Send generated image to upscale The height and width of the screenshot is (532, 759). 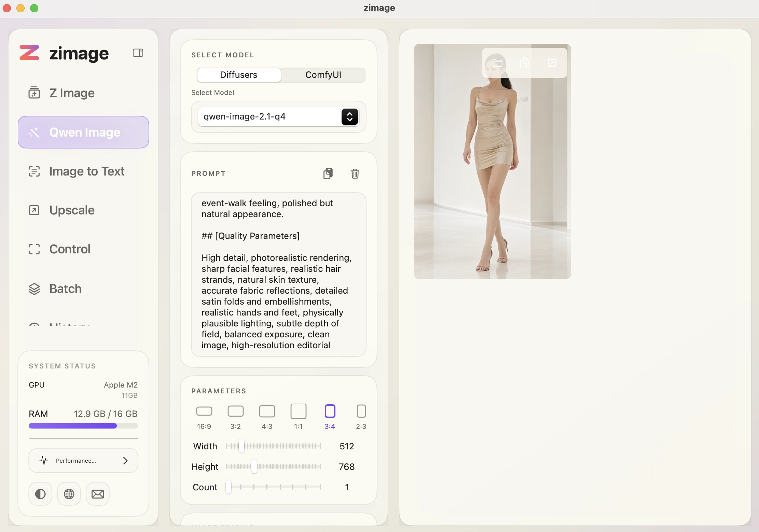552,63
